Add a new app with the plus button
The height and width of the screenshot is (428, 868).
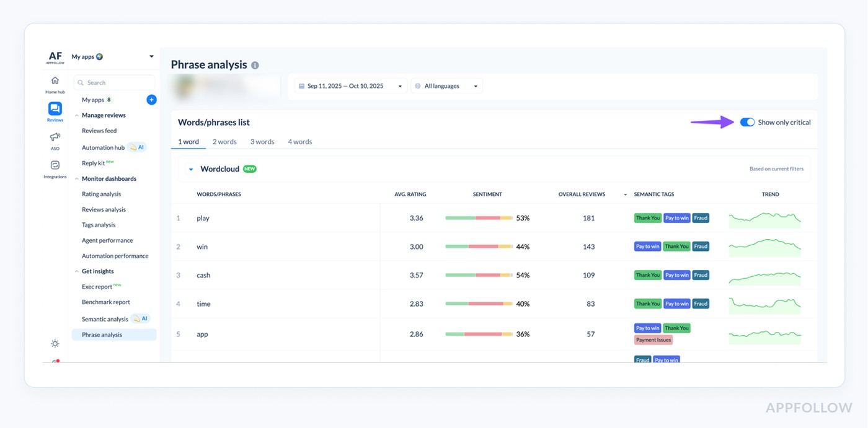coord(151,99)
